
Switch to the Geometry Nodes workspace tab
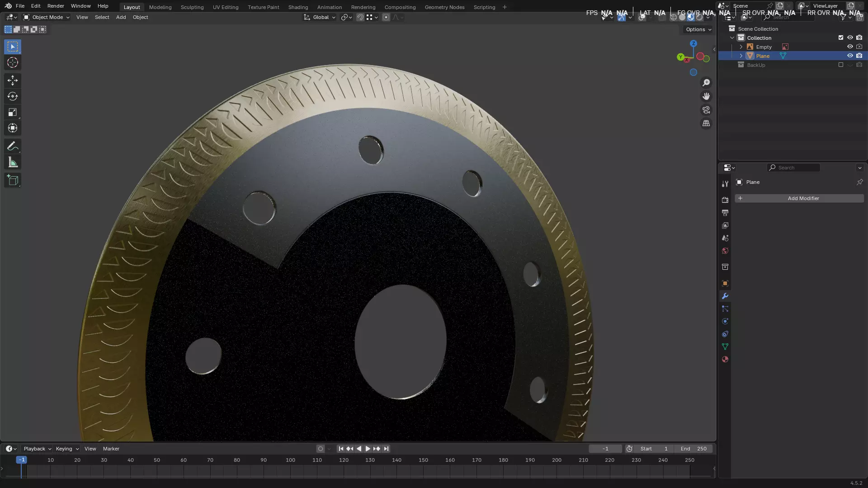pos(444,7)
